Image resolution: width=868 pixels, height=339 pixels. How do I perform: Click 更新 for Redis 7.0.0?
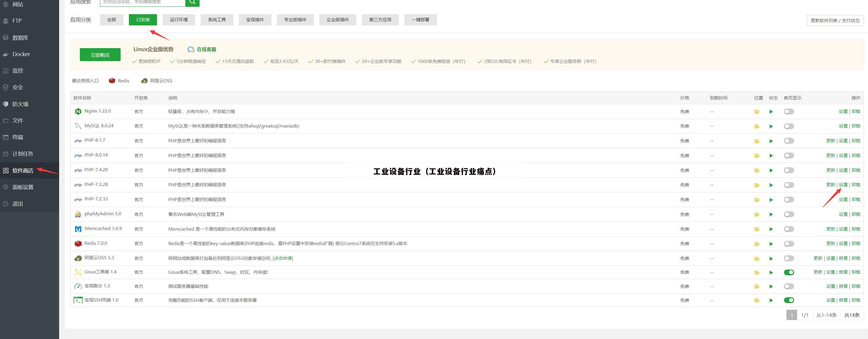[x=830, y=244]
